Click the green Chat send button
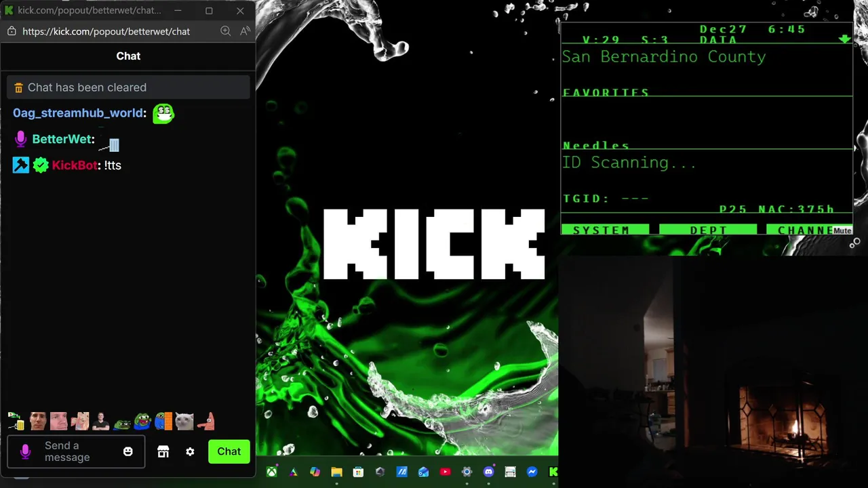The width and height of the screenshot is (868, 488). (x=229, y=451)
